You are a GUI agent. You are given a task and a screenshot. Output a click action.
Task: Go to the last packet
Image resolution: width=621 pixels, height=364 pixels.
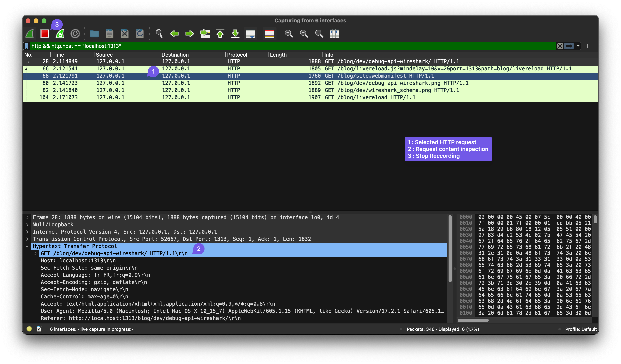pos(235,33)
